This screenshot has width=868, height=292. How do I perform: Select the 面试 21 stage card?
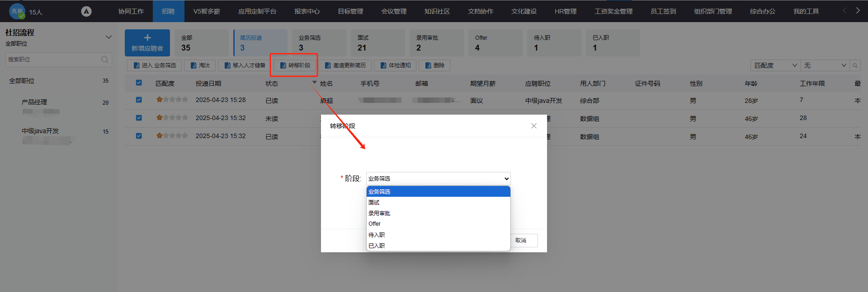[x=378, y=43]
